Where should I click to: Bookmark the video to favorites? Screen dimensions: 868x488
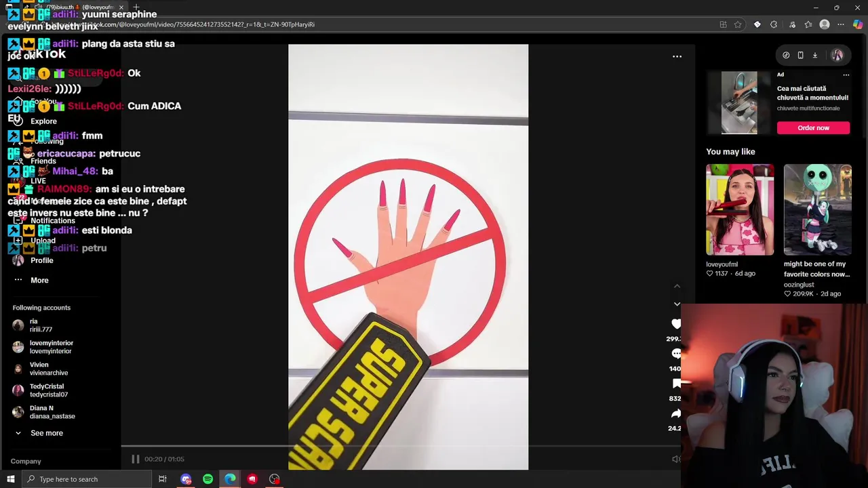(x=676, y=384)
